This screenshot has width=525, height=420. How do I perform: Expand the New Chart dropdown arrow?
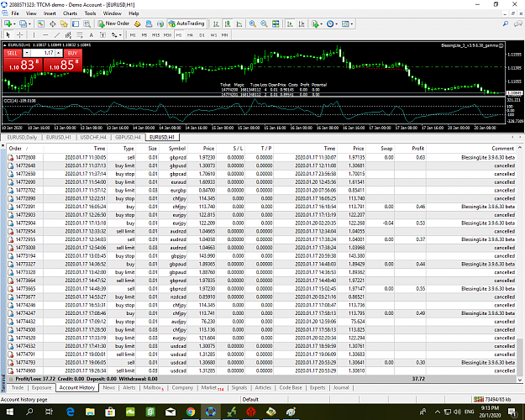13,24
